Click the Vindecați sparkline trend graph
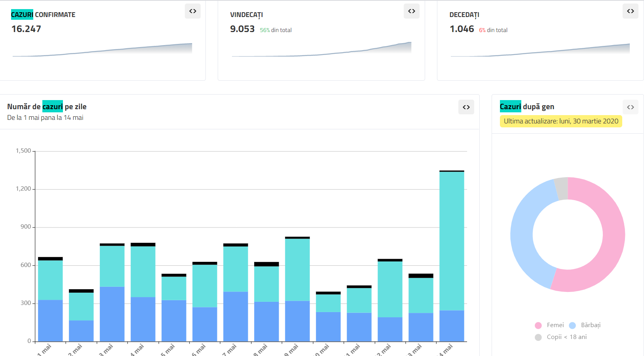This screenshot has height=356, width=644. [321, 50]
